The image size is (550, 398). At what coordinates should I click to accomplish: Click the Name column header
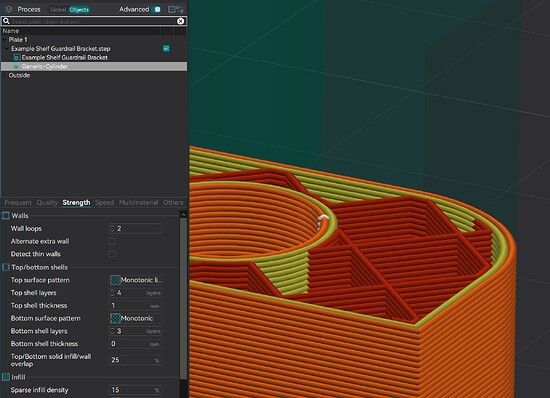click(x=81, y=31)
